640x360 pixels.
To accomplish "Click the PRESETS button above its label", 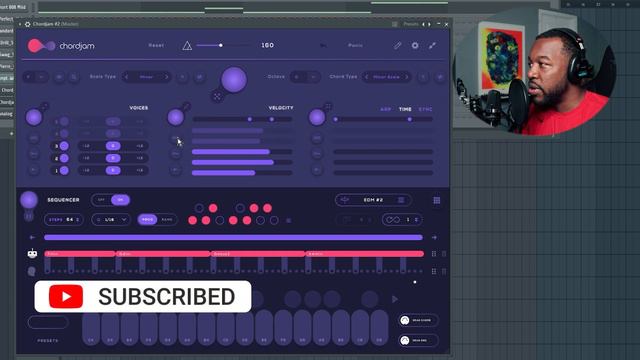I will point(48,322).
